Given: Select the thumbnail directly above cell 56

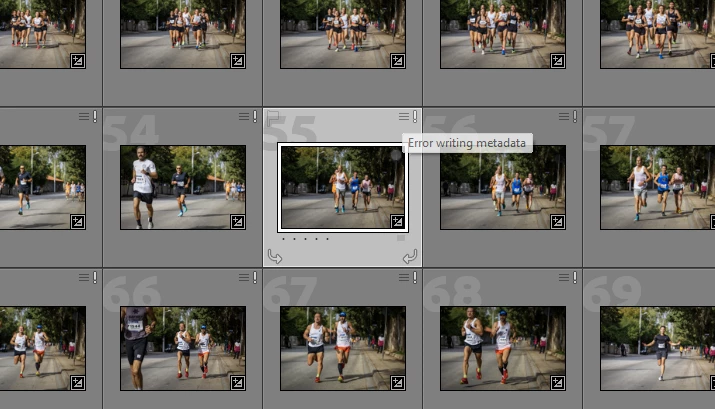Looking at the screenshot, I should [x=503, y=34].
